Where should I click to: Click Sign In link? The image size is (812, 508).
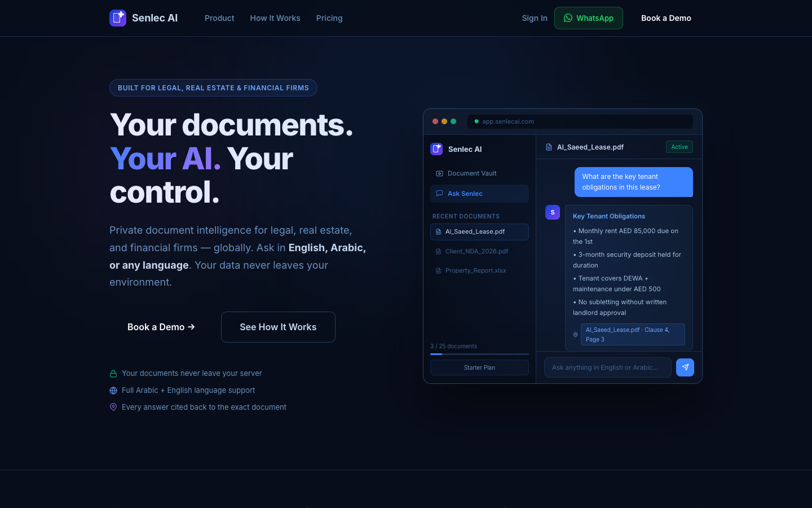click(535, 18)
